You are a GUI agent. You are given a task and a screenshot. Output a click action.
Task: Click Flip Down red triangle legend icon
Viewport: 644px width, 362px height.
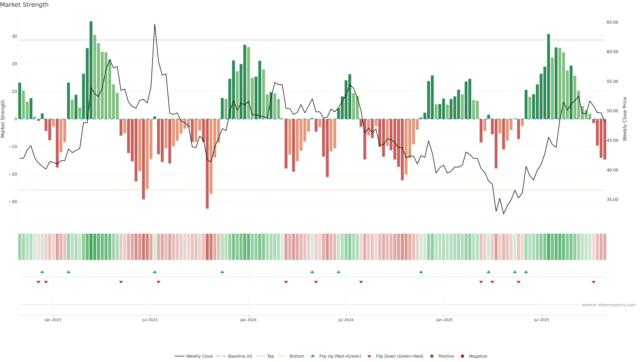(369, 356)
